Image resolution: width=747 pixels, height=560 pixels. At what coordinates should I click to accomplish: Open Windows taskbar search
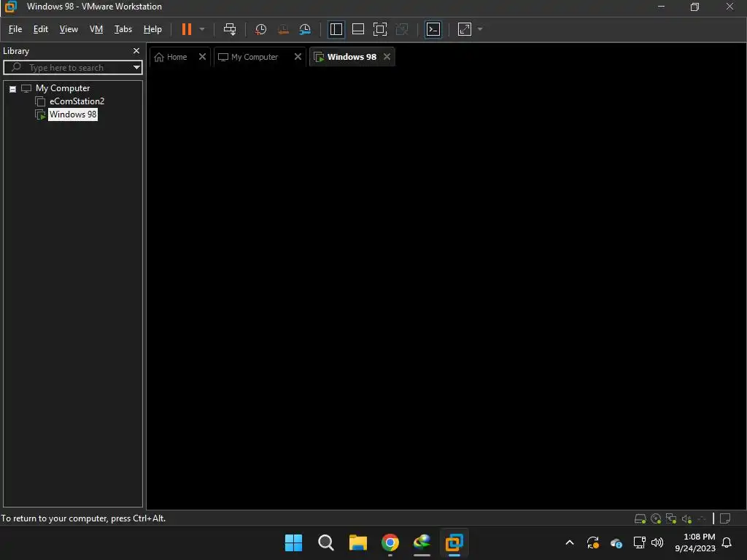pos(326,542)
